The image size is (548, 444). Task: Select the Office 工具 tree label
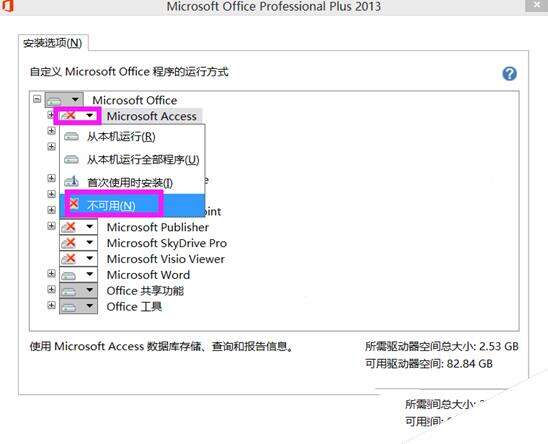coord(134,307)
